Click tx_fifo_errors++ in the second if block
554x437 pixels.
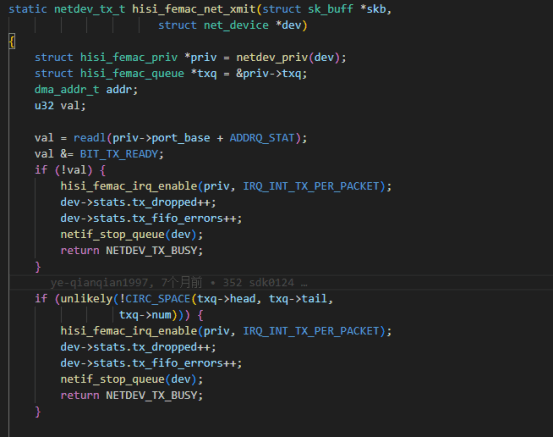184,363
